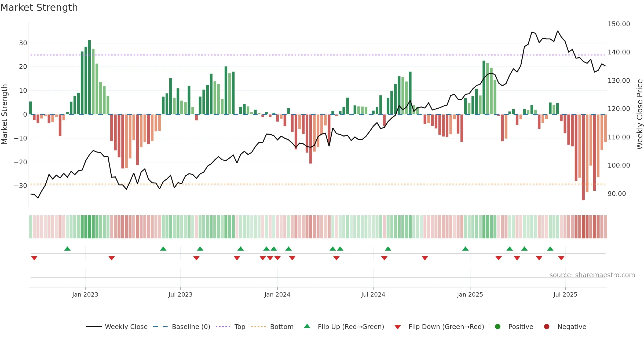Click the 120.00 price axis label

(619, 109)
